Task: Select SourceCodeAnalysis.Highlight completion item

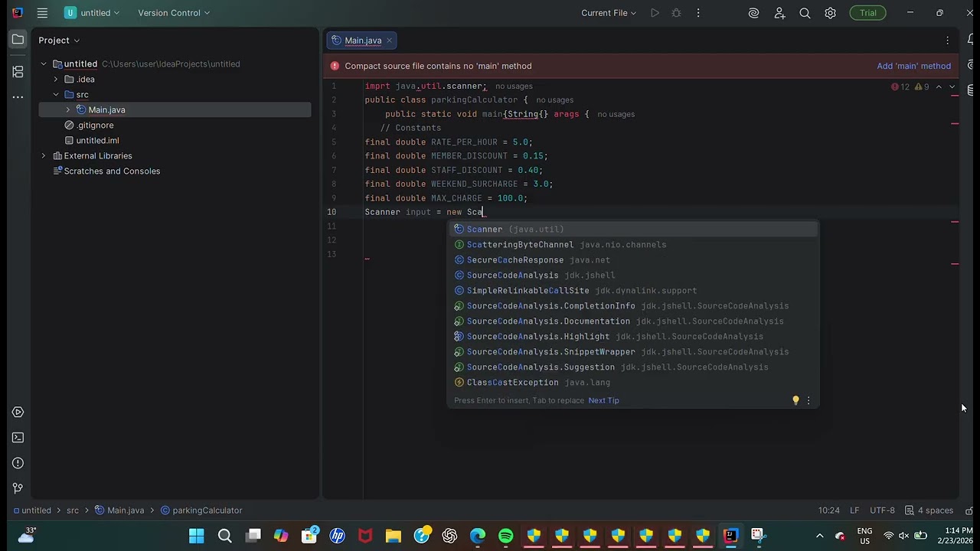Action: pos(632,337)
